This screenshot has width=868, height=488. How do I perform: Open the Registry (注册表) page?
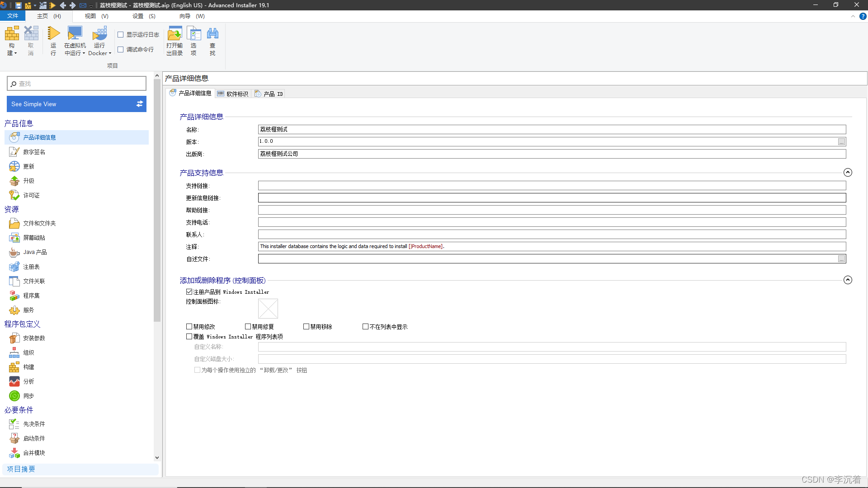tap(31, 267)
